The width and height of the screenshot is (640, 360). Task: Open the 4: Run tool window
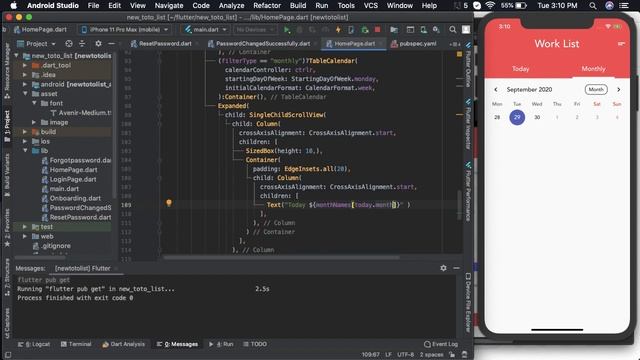(221, 344)
